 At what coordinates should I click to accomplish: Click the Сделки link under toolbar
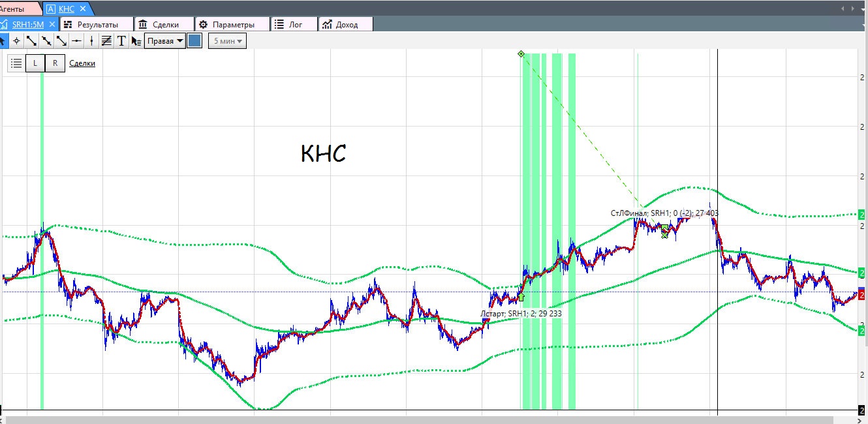click(x=82, y=63)
